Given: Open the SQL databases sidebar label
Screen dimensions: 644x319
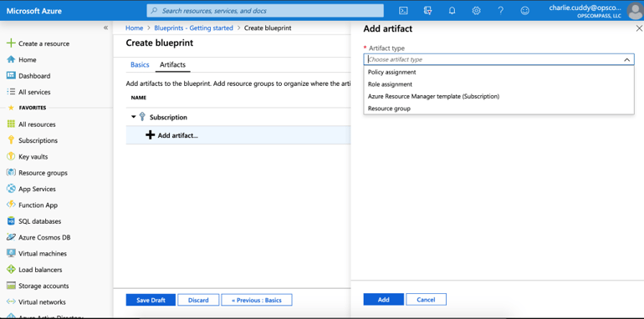Looking at the screenshot, I should (x=40, y=221).
